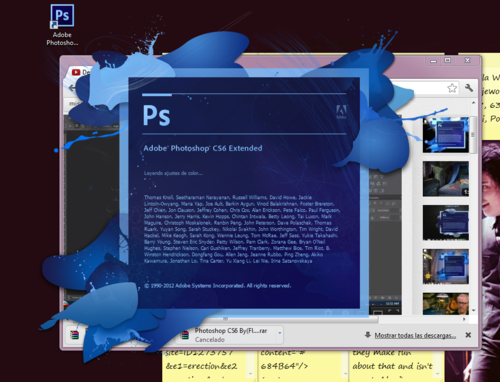Screen dimensions: 500x382
Task: Click the vertical scrollbar up arrow
Action: point(473,103)
